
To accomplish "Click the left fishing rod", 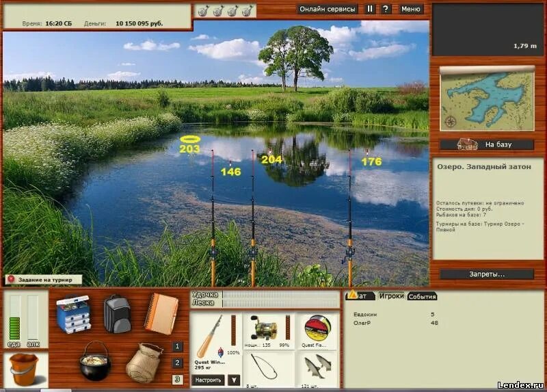I will 213,218.
